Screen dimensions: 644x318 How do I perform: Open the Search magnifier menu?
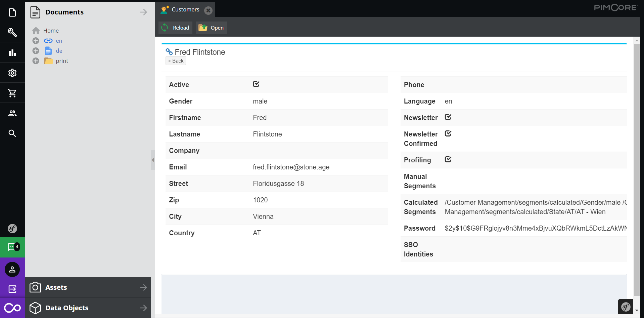coord(12,133)
